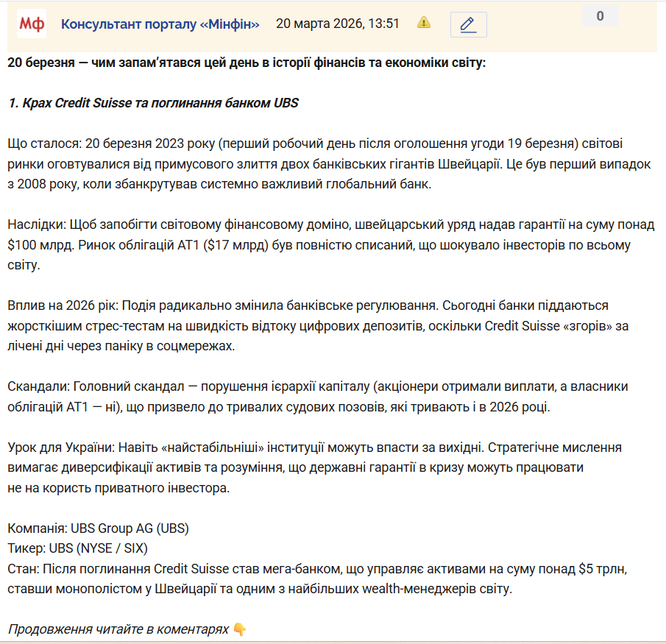Screen dimensions: 666x644
Task: Click the yellow warning report icon
Action: point(423,22)
